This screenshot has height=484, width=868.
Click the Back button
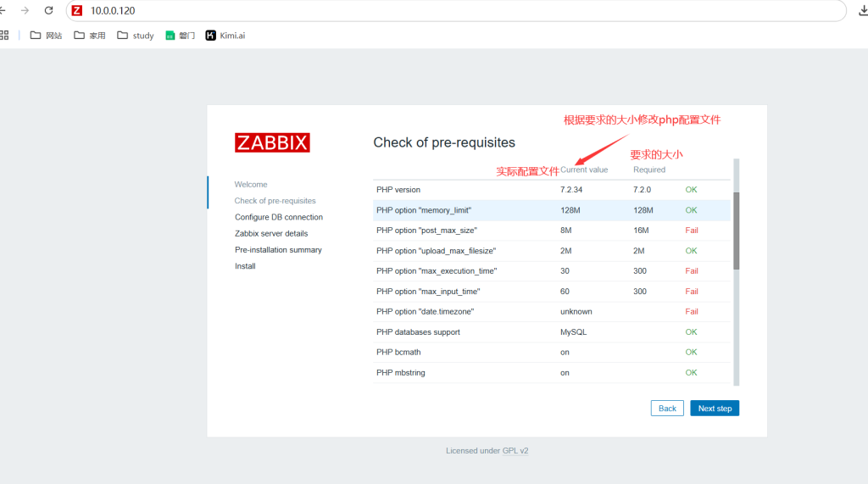coord(667,409)
